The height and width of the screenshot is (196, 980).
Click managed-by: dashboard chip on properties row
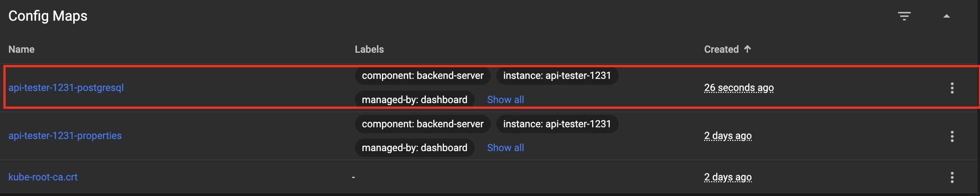tap(414, 148)
